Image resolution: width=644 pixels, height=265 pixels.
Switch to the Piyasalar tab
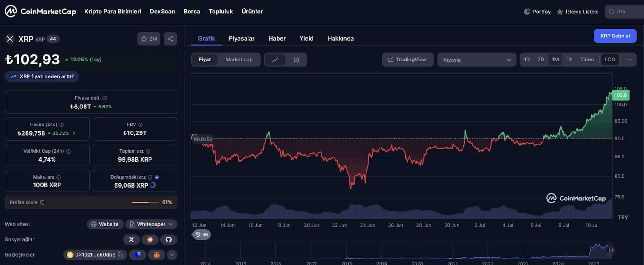pos(242,38)
